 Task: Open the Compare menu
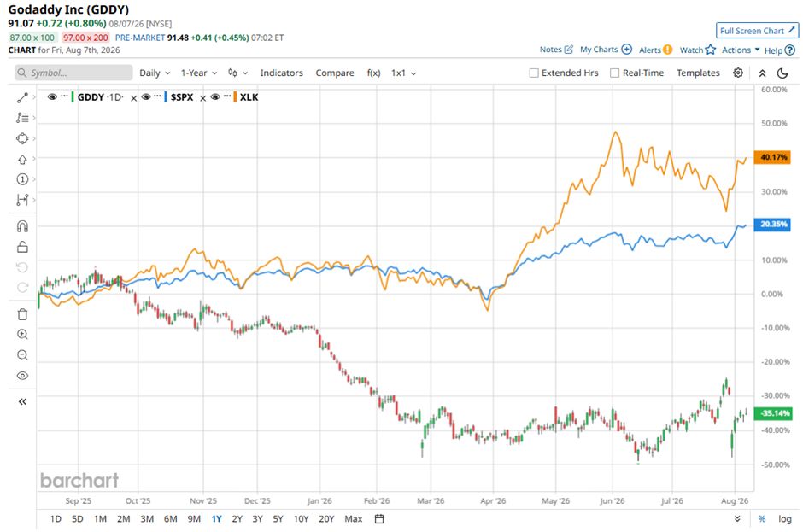tap(334, 73)
